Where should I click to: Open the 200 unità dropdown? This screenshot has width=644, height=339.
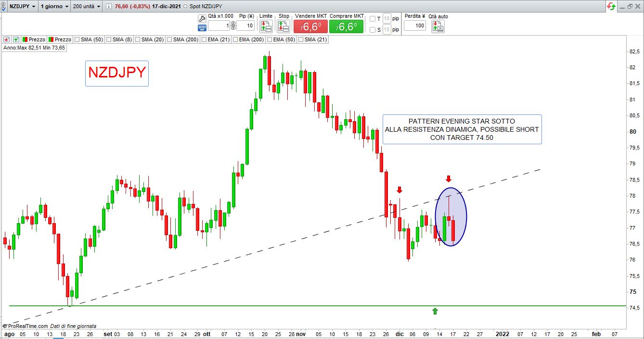coord(87,6)
